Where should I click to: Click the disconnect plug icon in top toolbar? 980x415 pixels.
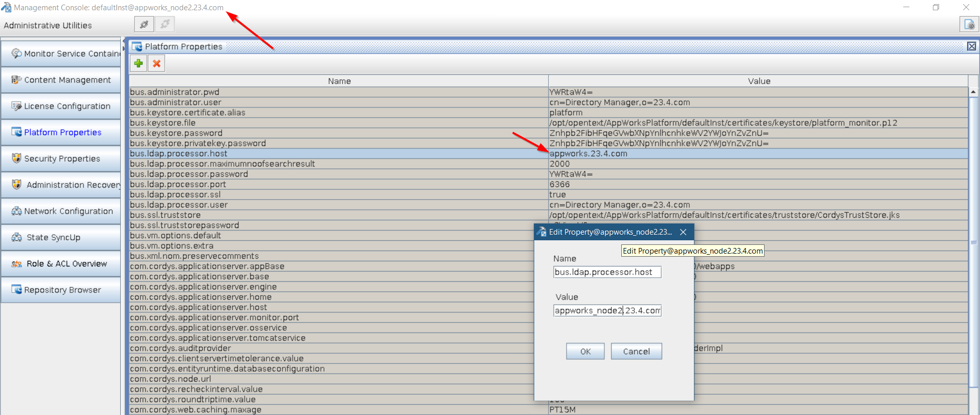165,24
